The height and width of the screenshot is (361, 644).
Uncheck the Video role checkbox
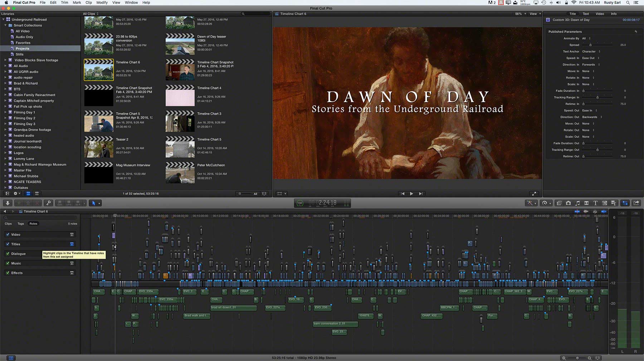8,235
